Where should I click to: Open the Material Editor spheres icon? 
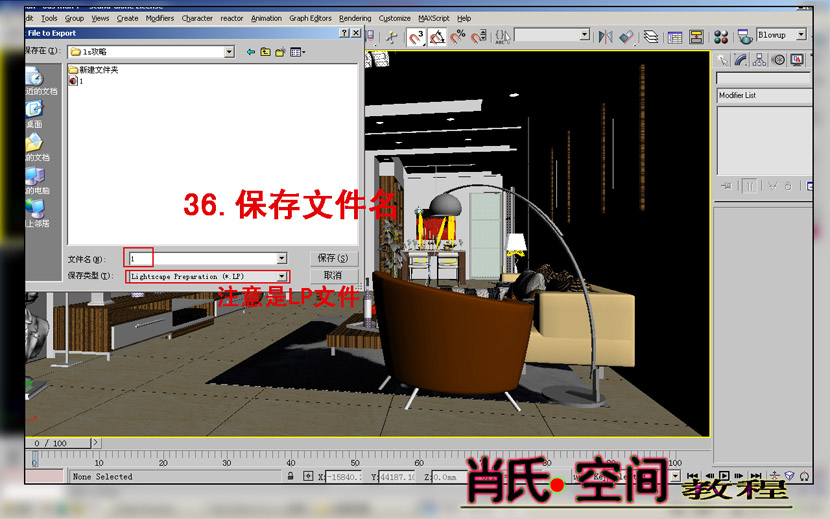point(721,37)
